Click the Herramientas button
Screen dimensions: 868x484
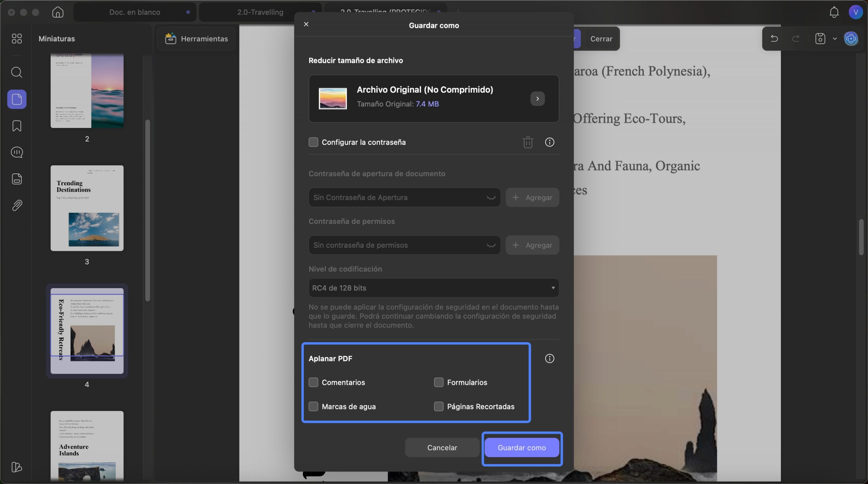[196, 38]
